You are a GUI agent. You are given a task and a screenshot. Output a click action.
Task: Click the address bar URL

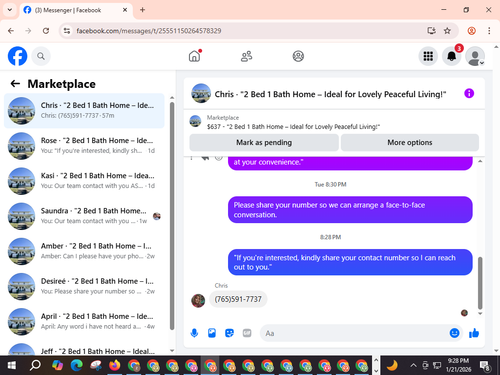tap(149, 31)
